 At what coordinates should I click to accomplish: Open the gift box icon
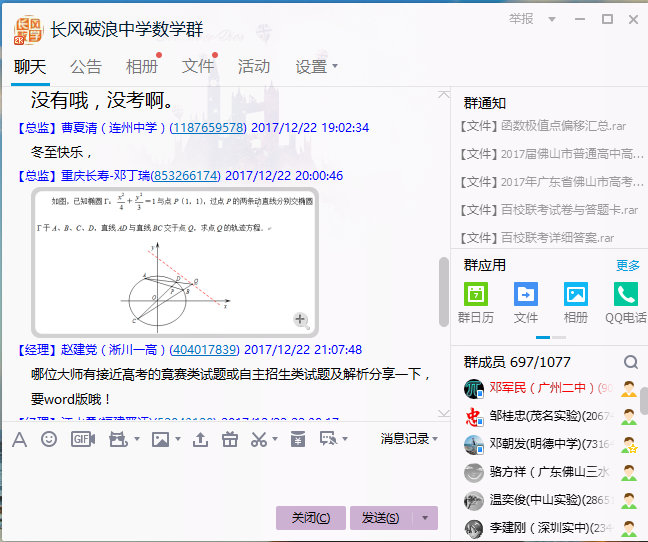(x=230, y=439)
